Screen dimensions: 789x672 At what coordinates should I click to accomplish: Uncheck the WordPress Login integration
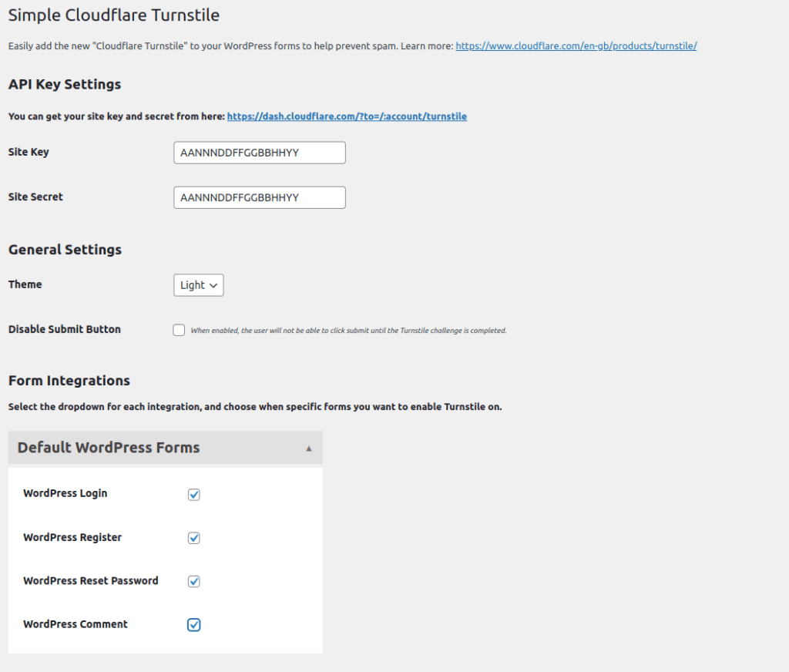193,494
